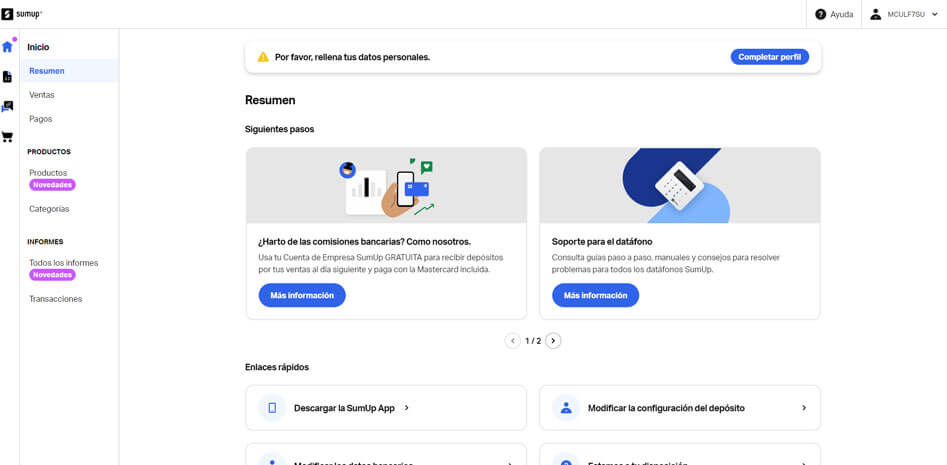Image resolution: width=947 pixels, height=465 pixels.
Task: Open the chat messages icon in the sidebar
Action: coord(8,107)
